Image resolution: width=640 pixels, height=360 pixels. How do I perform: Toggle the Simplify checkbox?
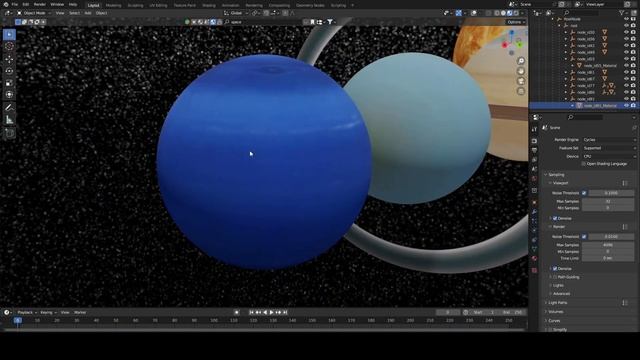click(x=551, y=329)
